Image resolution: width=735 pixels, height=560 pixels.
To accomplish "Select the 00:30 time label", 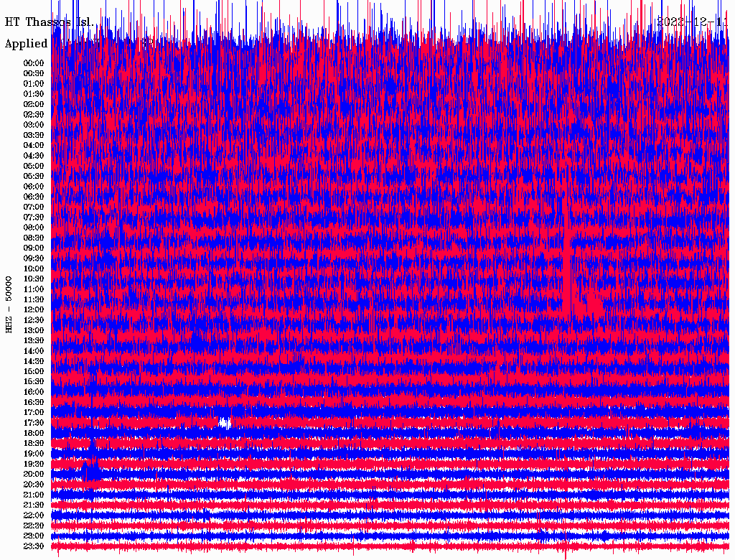I will point(34,73).
